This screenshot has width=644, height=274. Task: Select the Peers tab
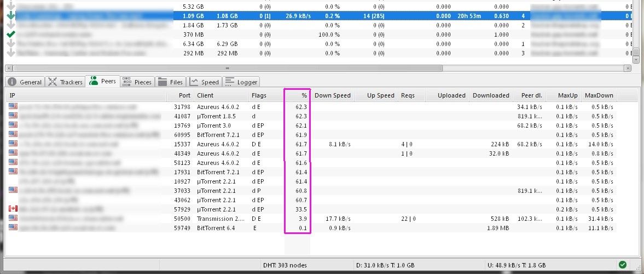[102, 82]
